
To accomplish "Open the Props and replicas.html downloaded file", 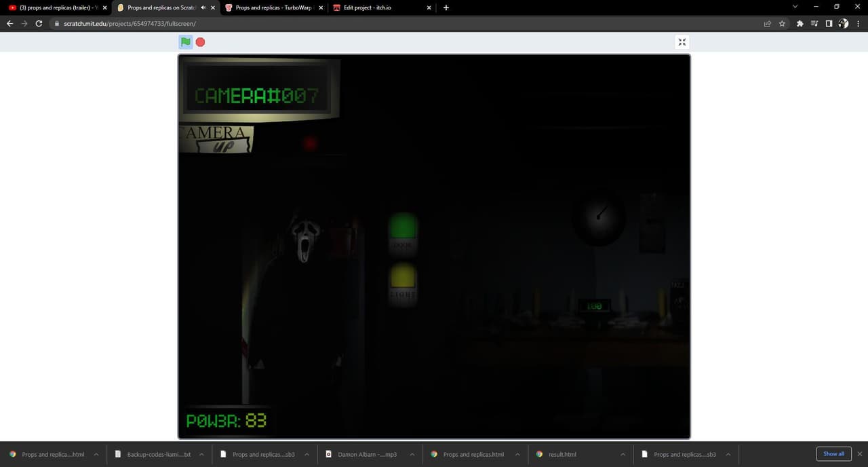I will point(468,454).
